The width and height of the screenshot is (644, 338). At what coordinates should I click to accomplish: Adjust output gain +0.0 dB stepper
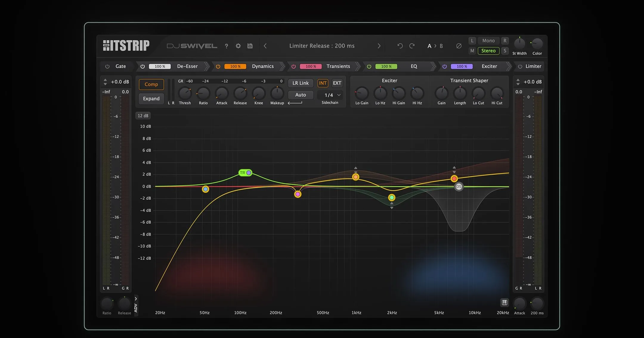pos(518,82)
